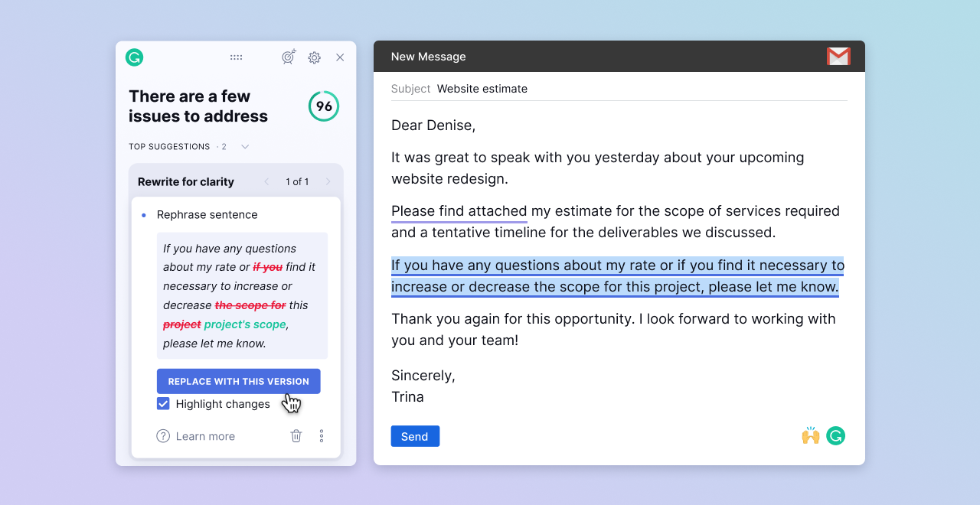Image resolution: width=980 pixels, height=505 pixels.
Task: Click the Grammarly G logo in the panel
Action: (x=134, y=57)
